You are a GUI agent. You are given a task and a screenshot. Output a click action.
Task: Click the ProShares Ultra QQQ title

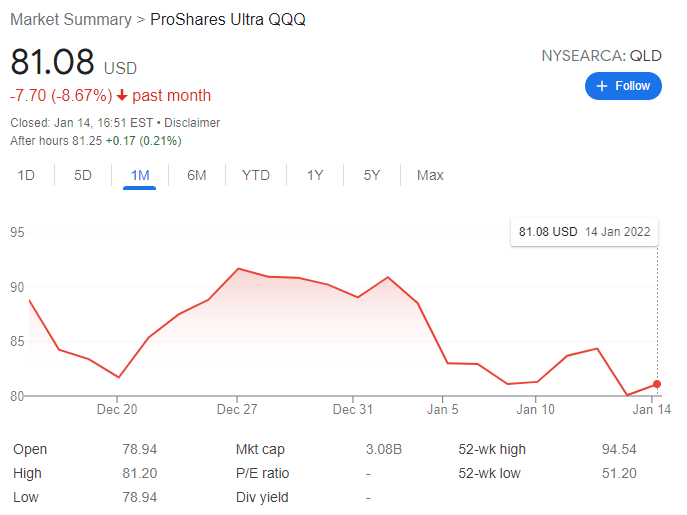pyautogui.click(x=227, y=20)
